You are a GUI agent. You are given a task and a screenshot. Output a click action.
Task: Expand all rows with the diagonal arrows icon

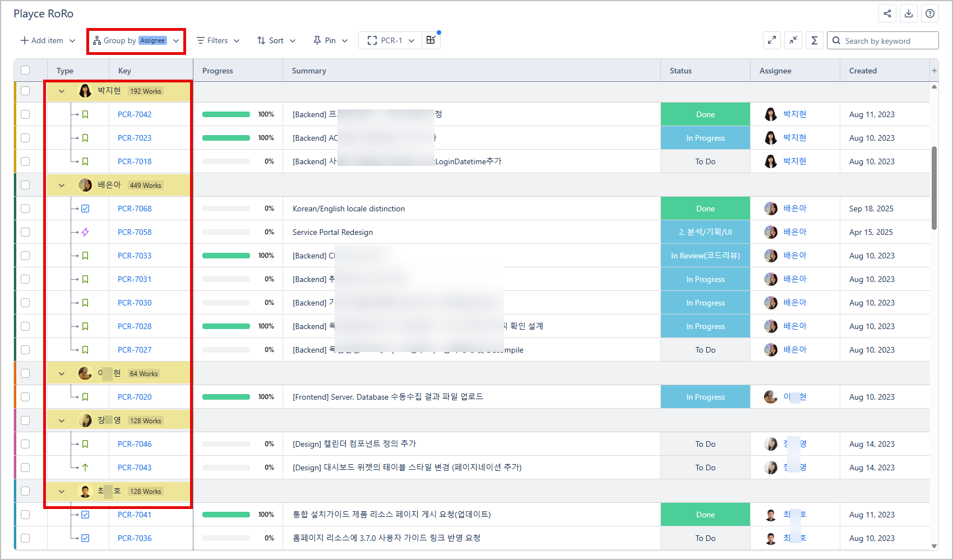click(x=772, y=40)
